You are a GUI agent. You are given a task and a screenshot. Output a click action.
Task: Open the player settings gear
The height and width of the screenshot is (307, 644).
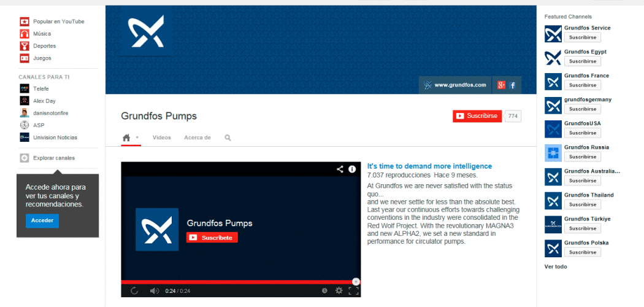click(339, 290)
